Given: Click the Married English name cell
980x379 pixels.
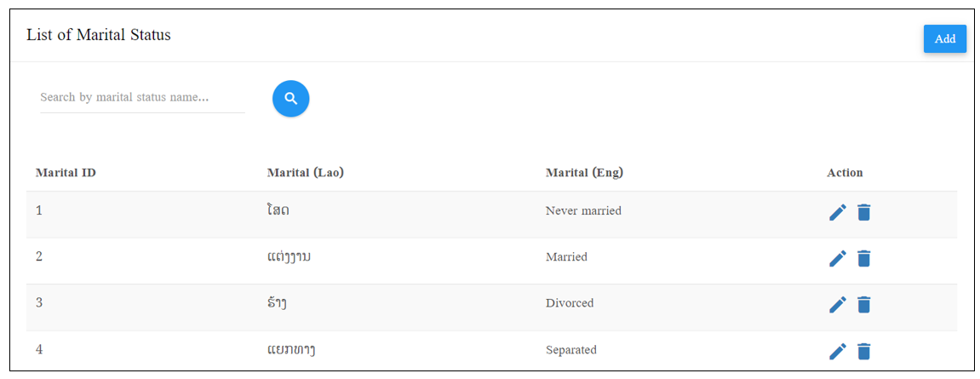Looking at the screenshot, I should click(x=566, y=256).
